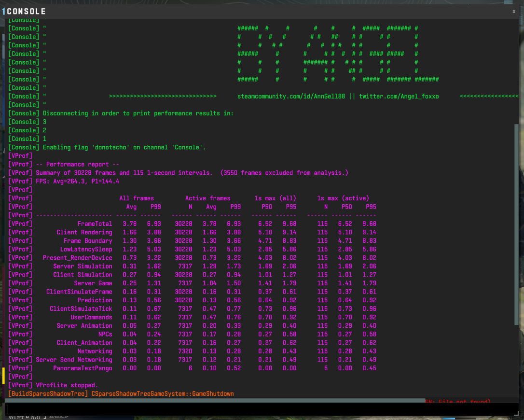Click the Frame Boundary row label
Image resolution: width=524 pixels, height=420 pixels.
(x=88, y=241)
